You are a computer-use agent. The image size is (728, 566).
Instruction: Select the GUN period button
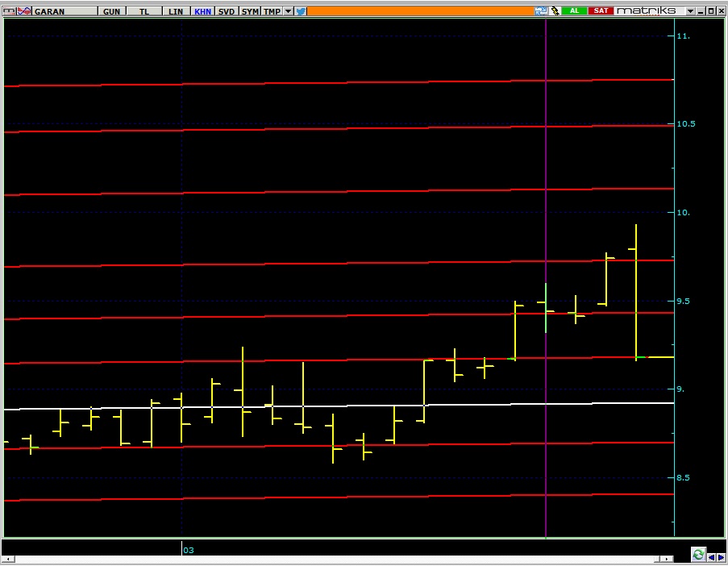111,11
